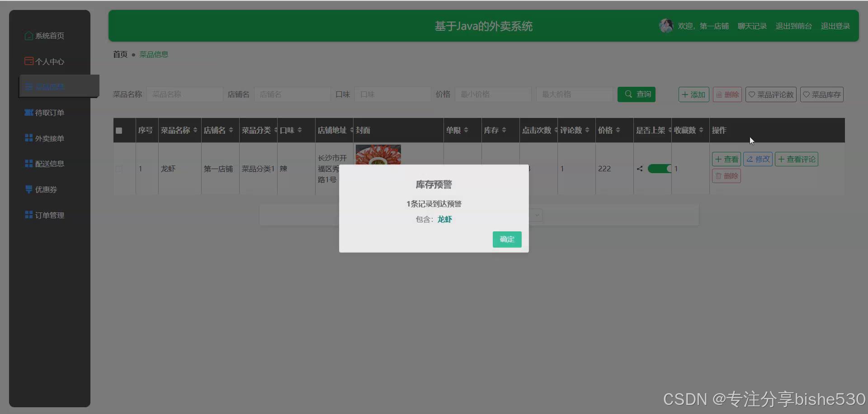
Task: Toggle the select-all checkbox in table header
Action: click(x=118, y=131)
